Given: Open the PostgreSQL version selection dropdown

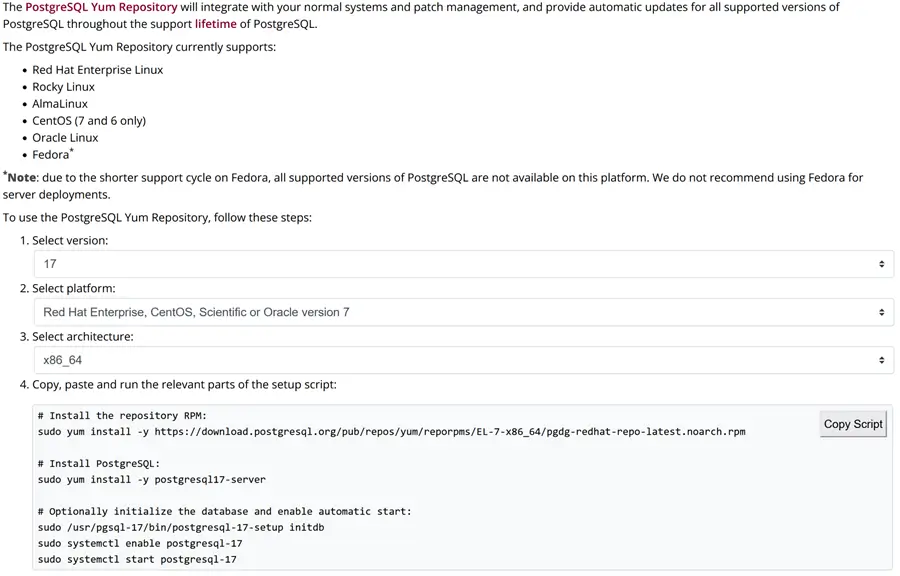Looking at the screenshot, I should (x=460, y=263).
